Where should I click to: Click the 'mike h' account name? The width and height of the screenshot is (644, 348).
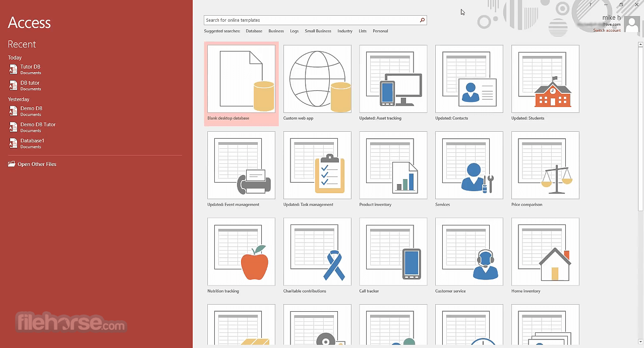[611, 18]
